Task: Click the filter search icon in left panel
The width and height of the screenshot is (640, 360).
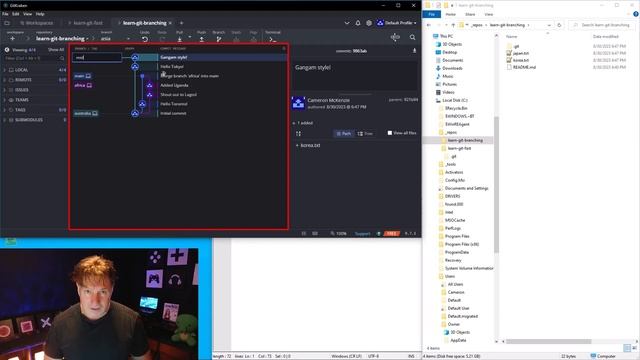Action: tap(62, 58)
